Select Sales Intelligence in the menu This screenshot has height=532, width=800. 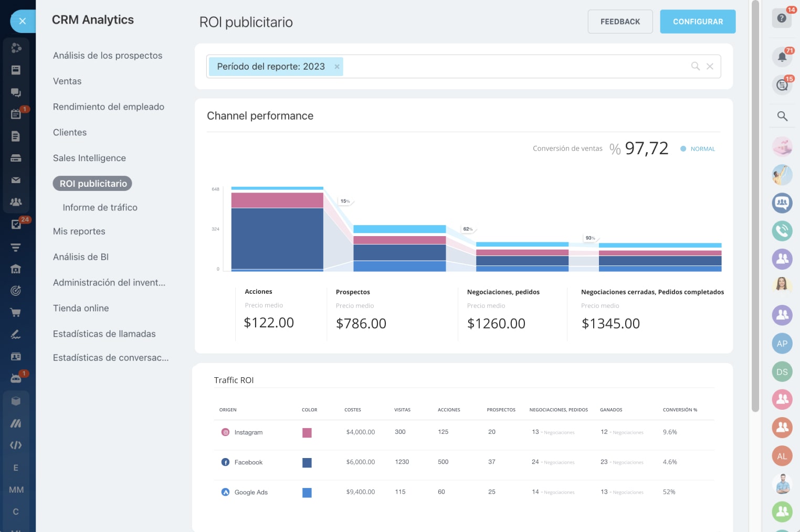click(89, 158)
